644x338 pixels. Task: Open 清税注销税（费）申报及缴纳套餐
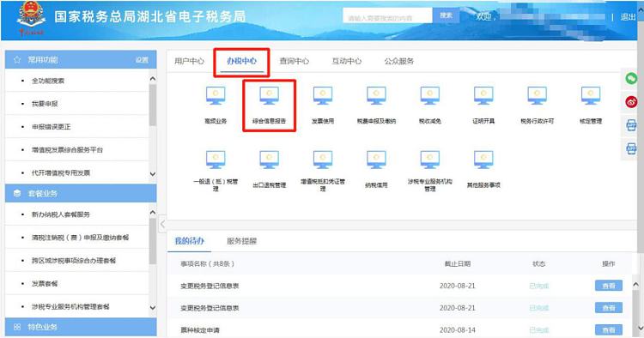tap(80, 237)
